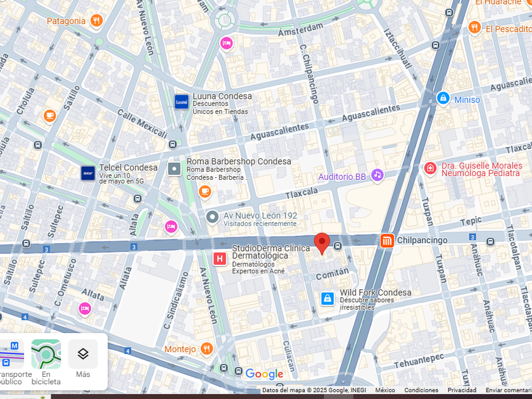Select the hotel icon beside Altata near Av Nuevo León 192
The image size is (532, 399).
171,227
